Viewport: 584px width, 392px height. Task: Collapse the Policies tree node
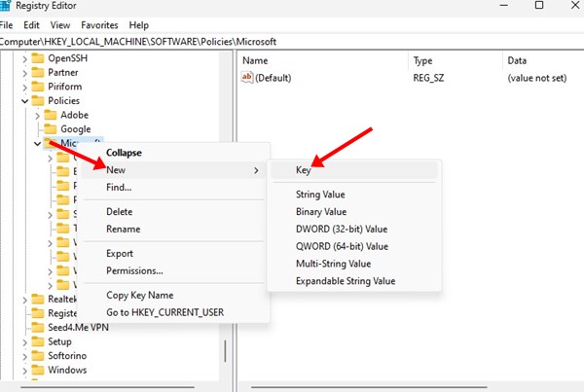coord(24,101)
